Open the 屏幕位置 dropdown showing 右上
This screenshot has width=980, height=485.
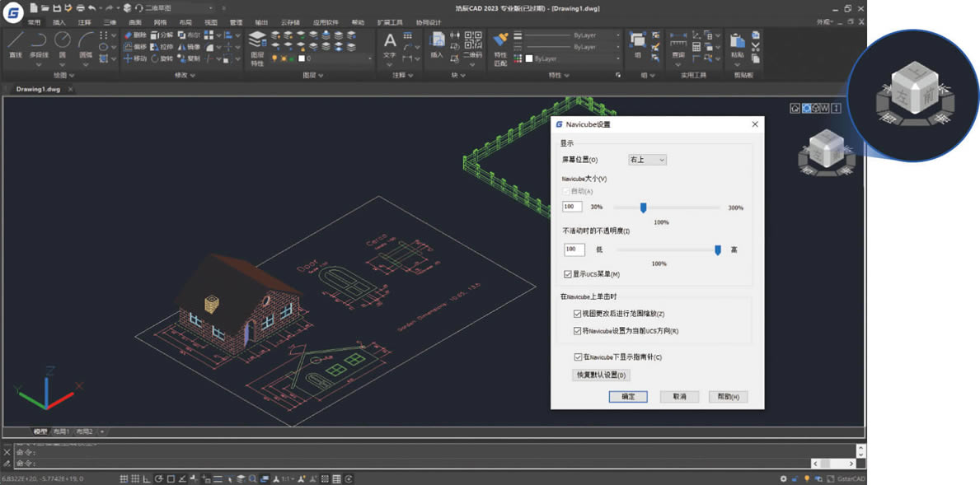[646, 159]
